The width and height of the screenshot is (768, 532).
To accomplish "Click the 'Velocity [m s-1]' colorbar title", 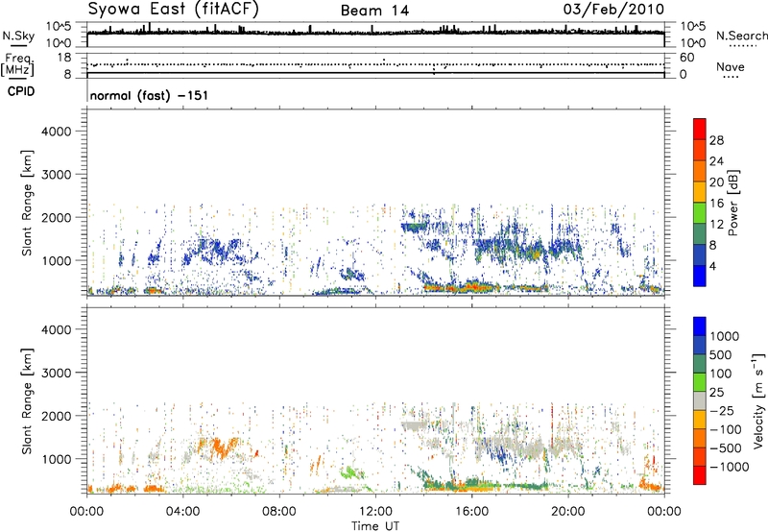I will 758,400.
